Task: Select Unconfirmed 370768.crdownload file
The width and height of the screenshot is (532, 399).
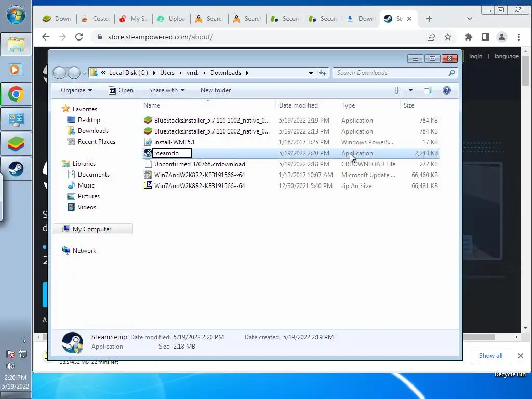Action: pos(291,164)
